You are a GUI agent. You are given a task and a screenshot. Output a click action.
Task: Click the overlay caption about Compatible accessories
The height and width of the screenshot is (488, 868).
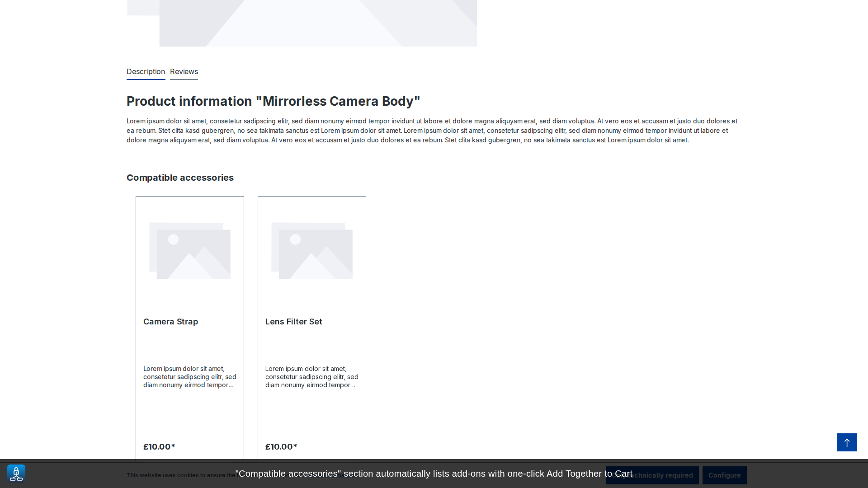click(x=434, y=474)
